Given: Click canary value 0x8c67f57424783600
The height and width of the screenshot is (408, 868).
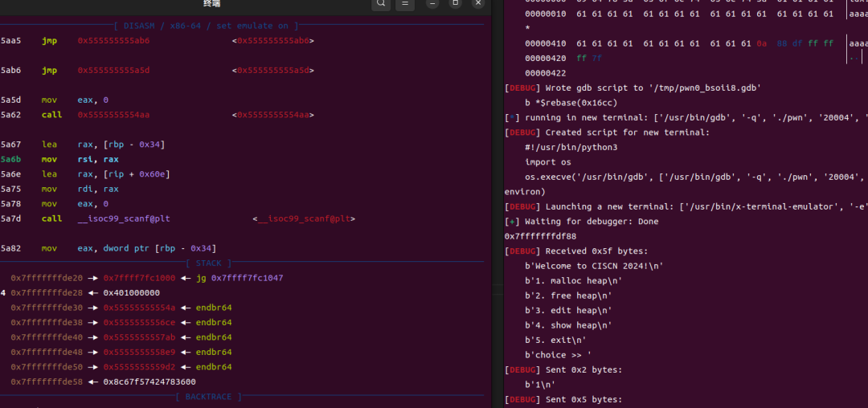Looking at the screenshot, I should (x=149, y=382).
